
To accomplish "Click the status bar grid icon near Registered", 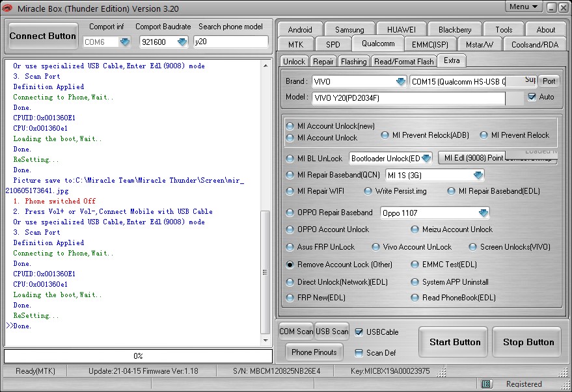I will [486, 384].
